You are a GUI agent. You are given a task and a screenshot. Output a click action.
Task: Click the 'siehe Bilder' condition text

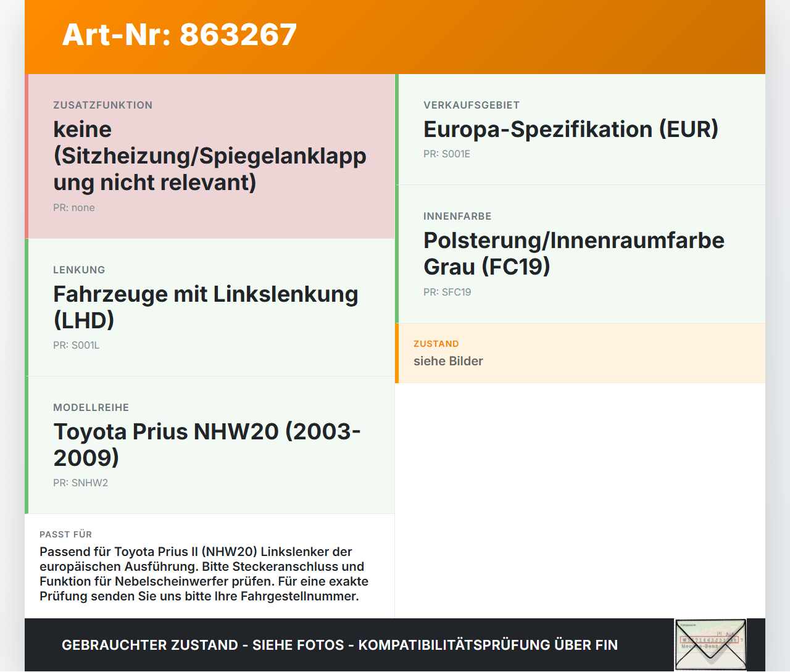tap(448, 362)
